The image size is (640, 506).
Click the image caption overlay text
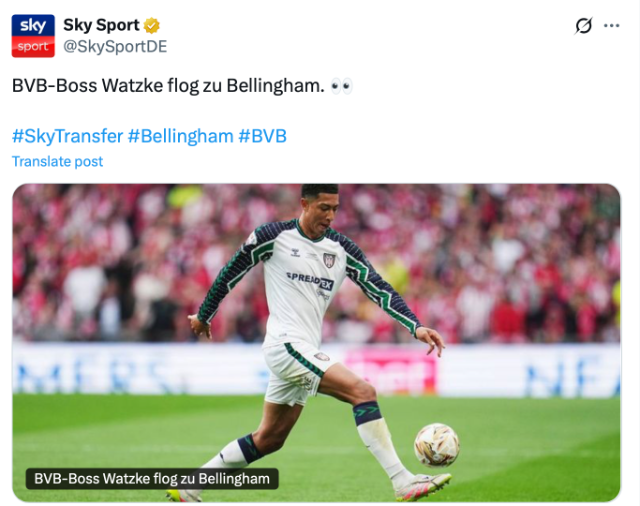(152, 479)
